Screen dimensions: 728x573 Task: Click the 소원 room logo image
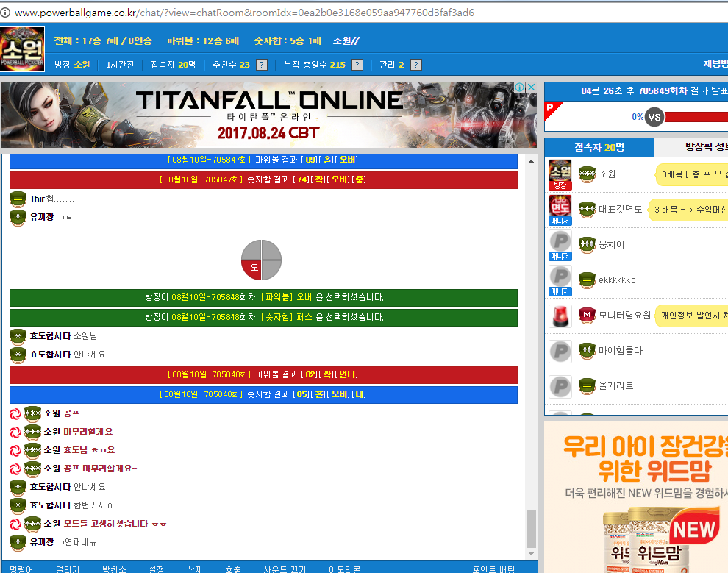click(x=22, y=49)
